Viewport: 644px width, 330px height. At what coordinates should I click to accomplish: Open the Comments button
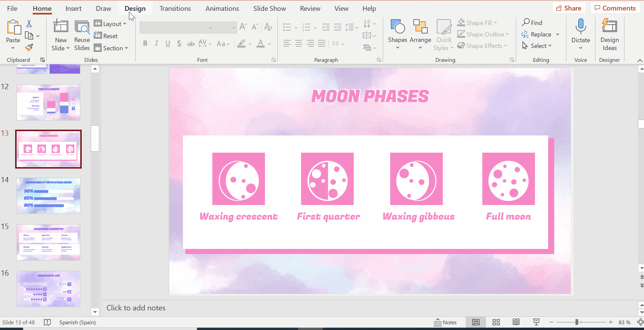pos(615,8)
